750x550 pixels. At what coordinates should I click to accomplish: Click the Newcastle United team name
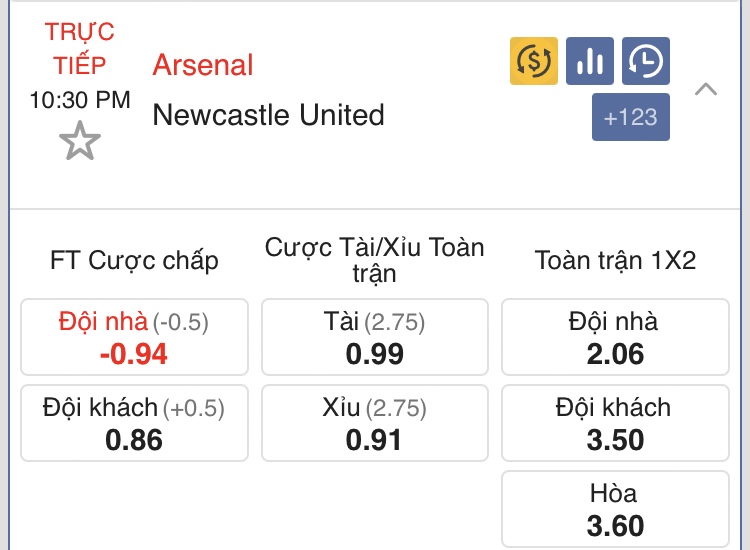tap(268, 115)
